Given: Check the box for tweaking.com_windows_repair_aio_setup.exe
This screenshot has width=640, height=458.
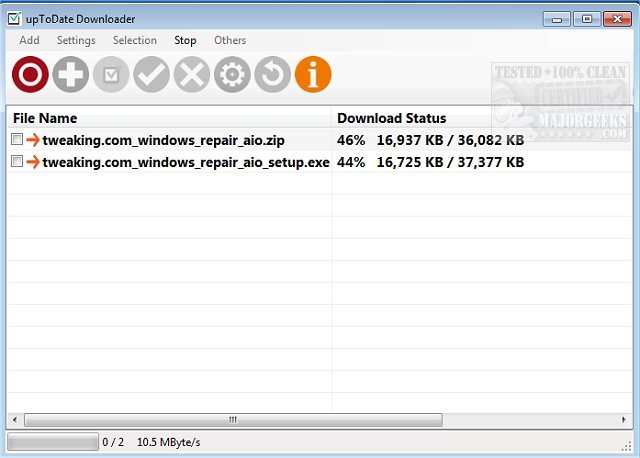Looking at the screenshot, I should [17, 162].
